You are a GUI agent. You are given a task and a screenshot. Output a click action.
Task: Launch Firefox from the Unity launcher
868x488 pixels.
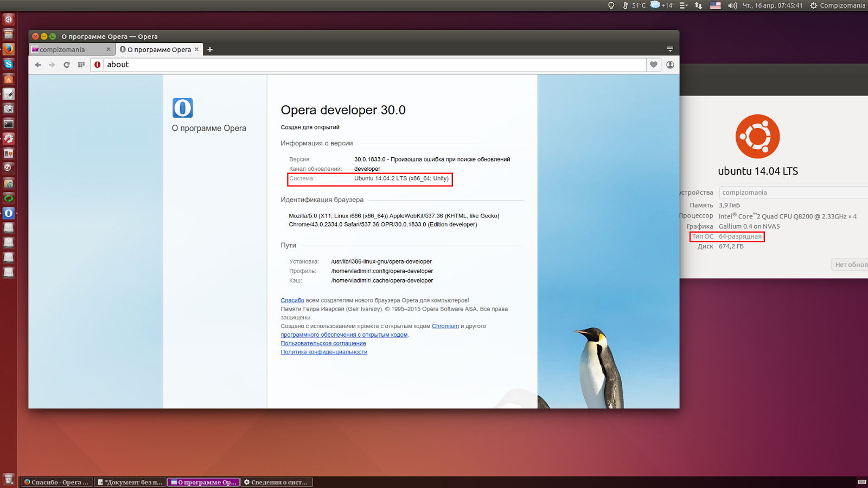[8, 49]
